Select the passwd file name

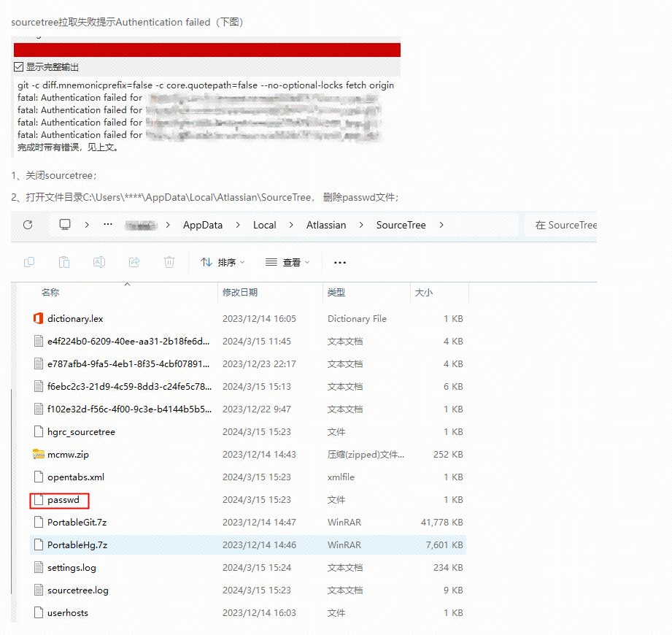[63, 500]
